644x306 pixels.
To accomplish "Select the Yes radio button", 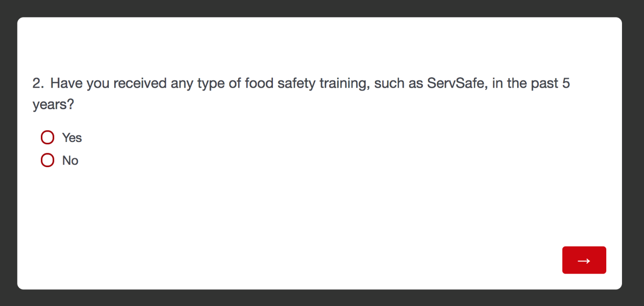I will 48,137.
